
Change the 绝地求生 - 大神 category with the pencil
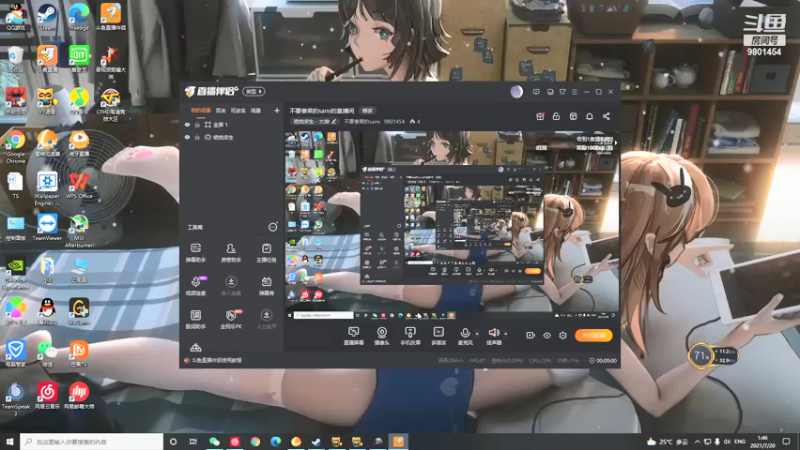[x=334, y=121]
